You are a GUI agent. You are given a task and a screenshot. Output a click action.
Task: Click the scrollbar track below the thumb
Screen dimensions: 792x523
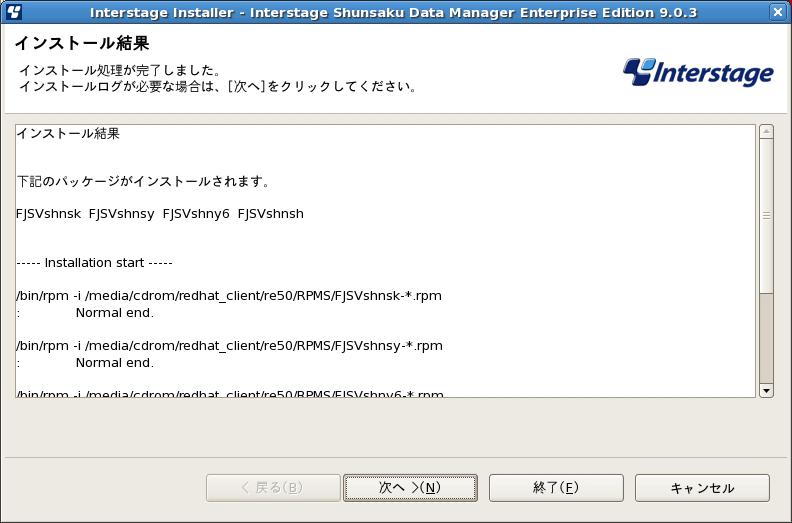point(766,338)
